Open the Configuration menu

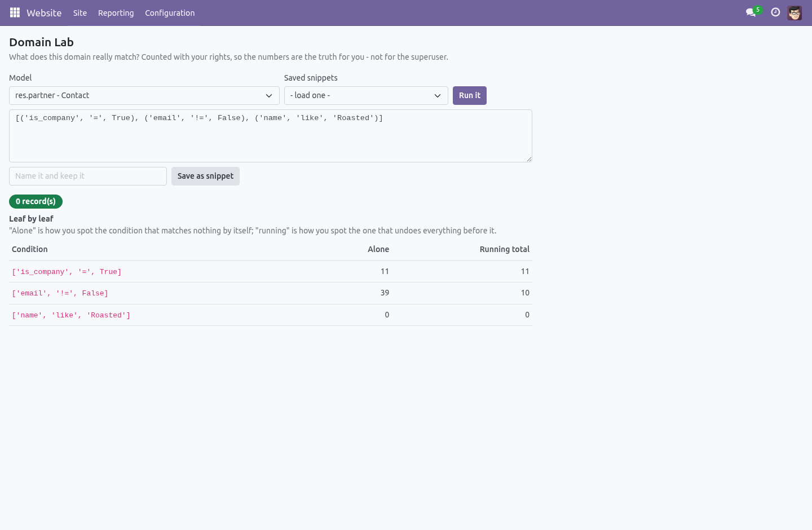click(x=170, y=13)
